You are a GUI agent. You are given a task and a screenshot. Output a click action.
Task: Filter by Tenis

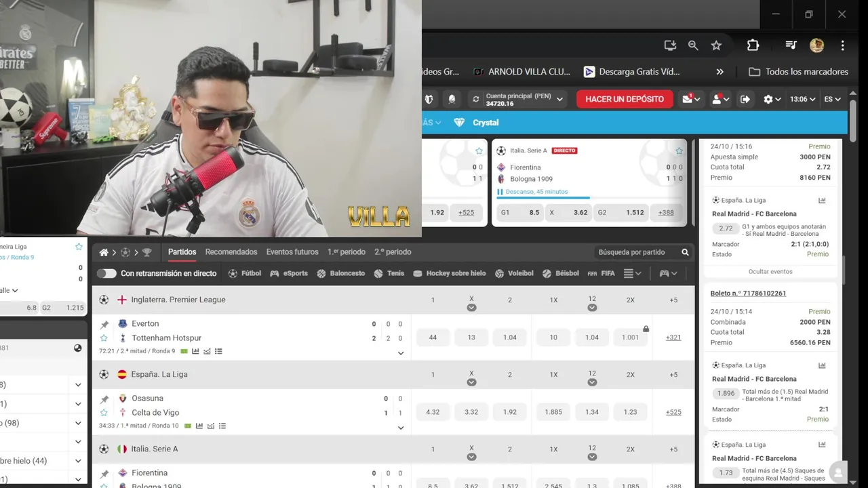[x=389, y=273]
